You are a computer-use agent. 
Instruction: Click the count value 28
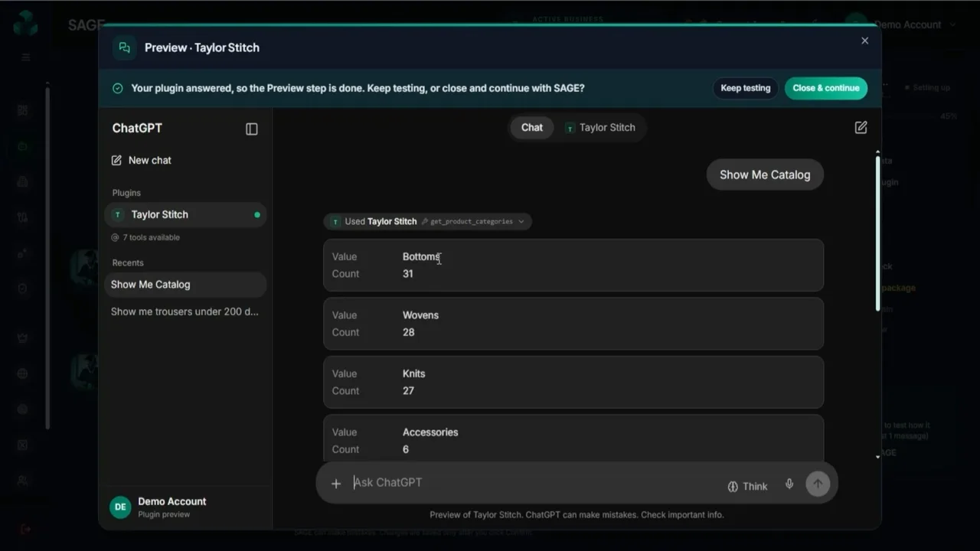point(408,333)
